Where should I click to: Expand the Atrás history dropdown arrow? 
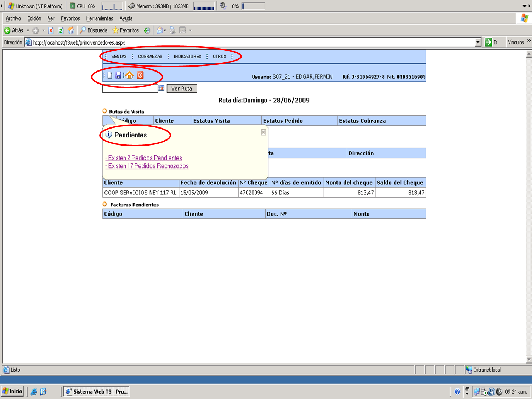(28, 30)
